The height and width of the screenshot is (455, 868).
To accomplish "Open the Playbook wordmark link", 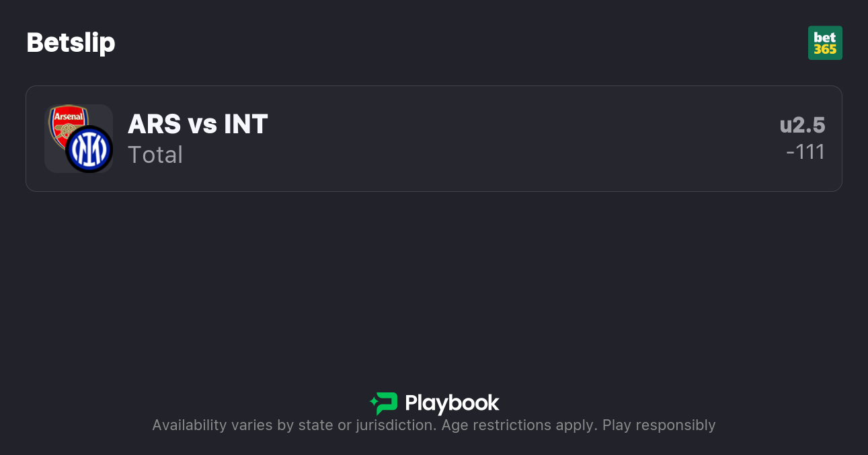I will click(x=452, y=403).
